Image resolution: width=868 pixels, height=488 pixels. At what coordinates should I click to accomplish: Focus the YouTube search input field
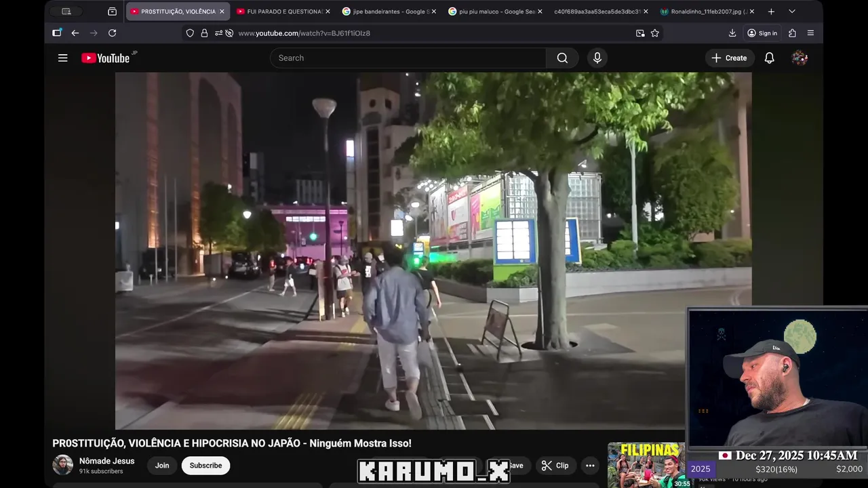[x=408, y=58]
